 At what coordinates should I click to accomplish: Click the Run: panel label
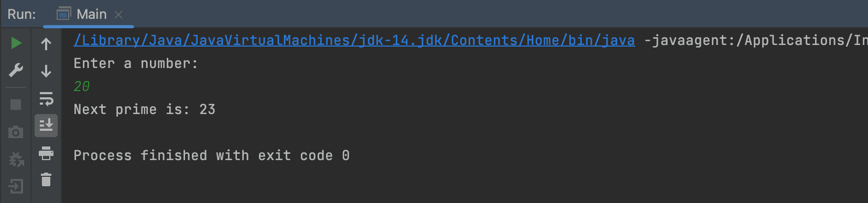pyautogui.click(x=21, y=14)
